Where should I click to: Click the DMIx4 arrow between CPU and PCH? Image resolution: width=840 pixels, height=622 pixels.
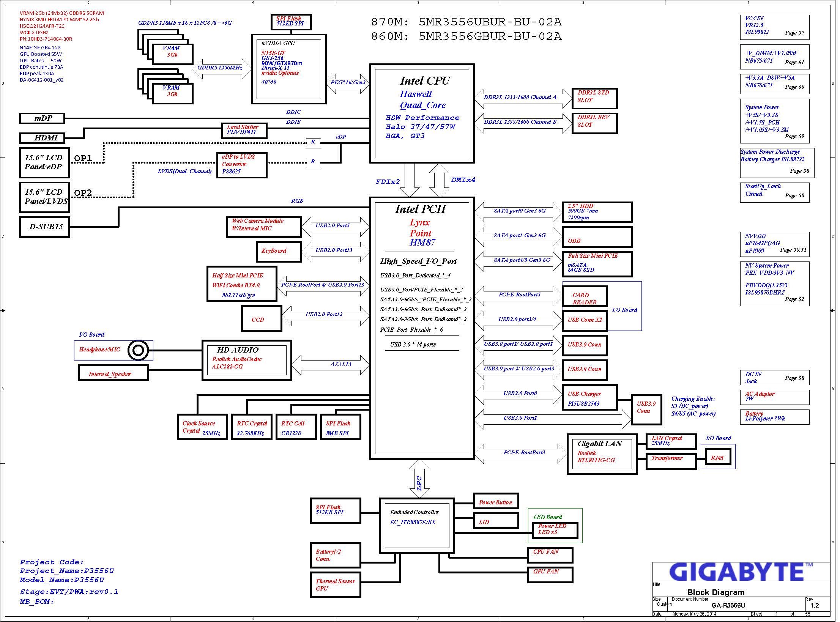(439, 180)
